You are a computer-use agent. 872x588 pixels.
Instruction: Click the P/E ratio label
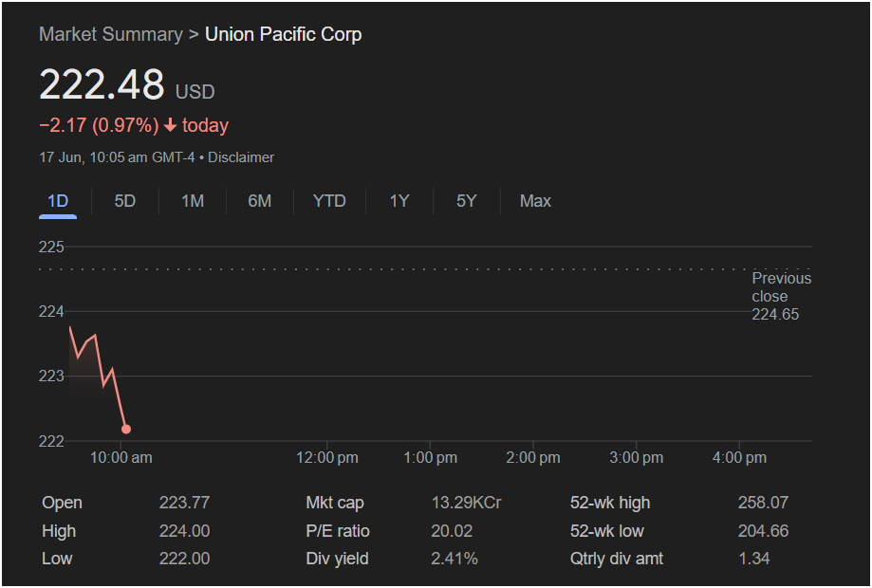pyautogui.click(x=338, y=531)
